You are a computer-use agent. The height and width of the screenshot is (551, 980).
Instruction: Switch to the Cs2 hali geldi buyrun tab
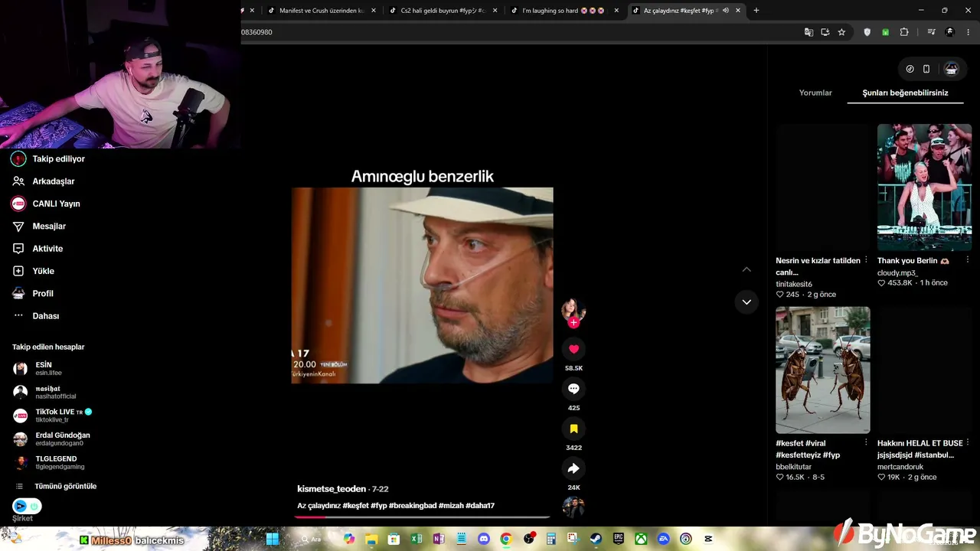click(443, 11)
